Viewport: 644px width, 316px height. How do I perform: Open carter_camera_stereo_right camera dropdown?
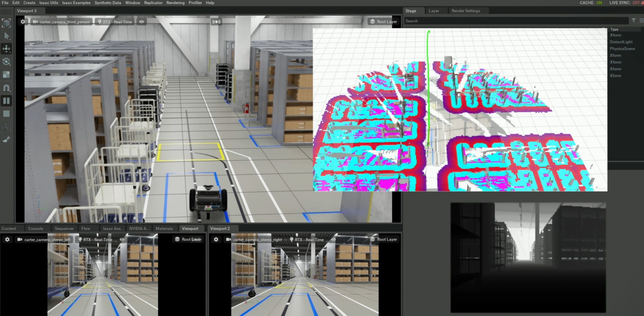tap(254, 239)
